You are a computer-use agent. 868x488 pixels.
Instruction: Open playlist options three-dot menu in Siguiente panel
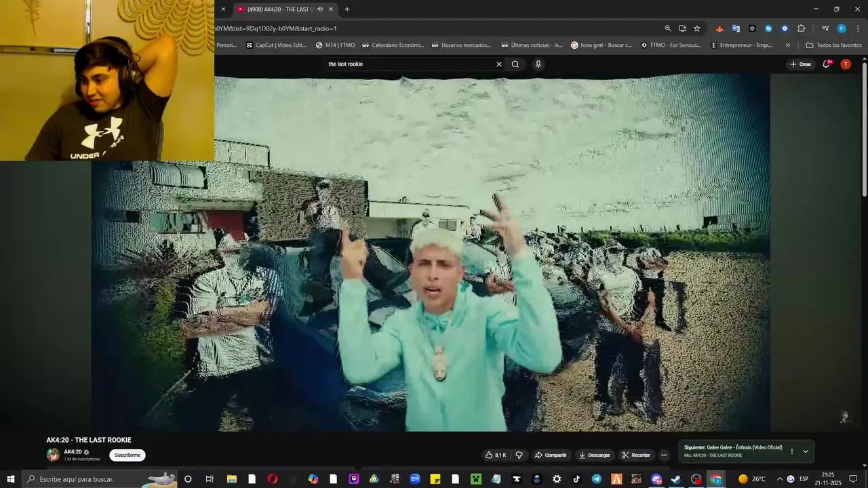tap(791, 451)
